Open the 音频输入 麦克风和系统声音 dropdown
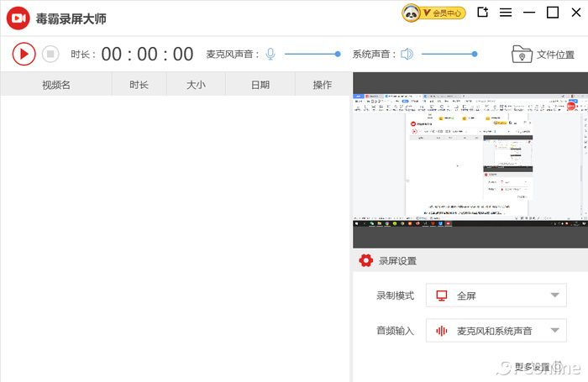This screenshot has height=382, width=588. [496, 330]
